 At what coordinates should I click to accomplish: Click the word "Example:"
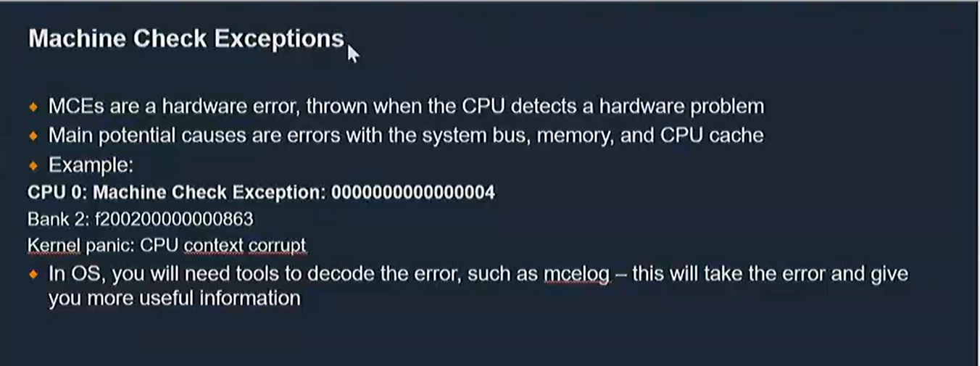(91, 165)
